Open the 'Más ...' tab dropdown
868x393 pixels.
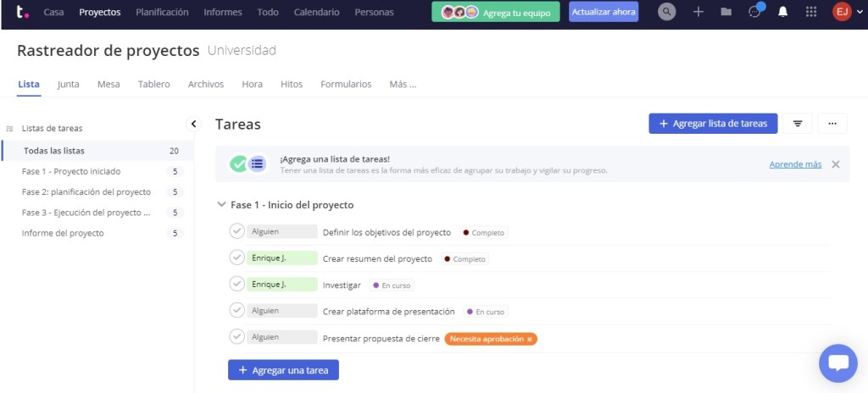point(403,84)
